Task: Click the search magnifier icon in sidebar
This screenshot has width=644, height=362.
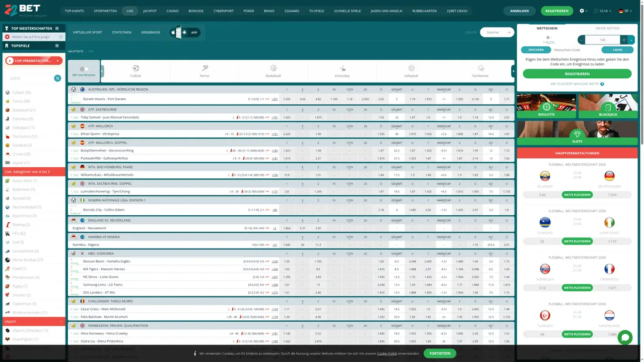Action: (57, 78)
